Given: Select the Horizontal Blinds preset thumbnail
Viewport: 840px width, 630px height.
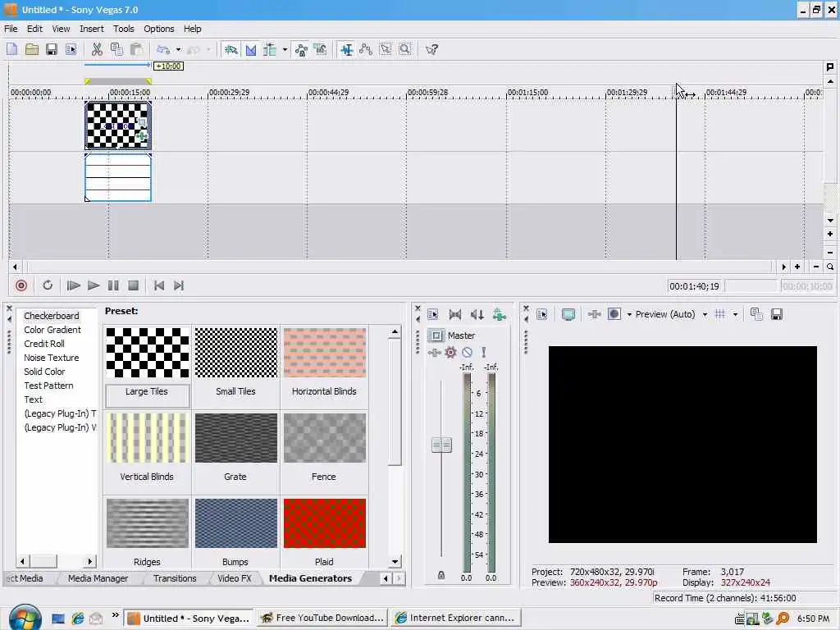Looking at the screenshot, I should point(325,353).
